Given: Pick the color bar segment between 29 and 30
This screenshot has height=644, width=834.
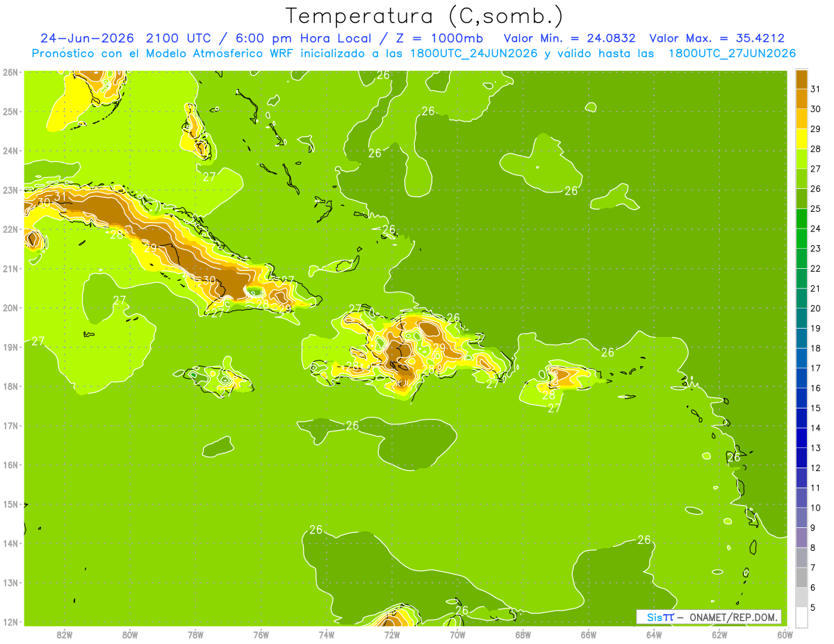Looking at the screenshot, I should click(x=801, y=119).
